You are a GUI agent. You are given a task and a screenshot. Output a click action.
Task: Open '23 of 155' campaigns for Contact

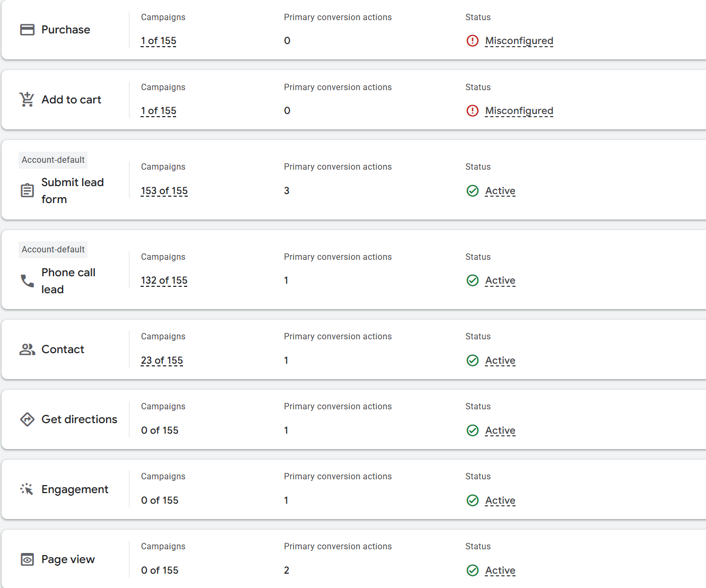[x=162, y=361]
